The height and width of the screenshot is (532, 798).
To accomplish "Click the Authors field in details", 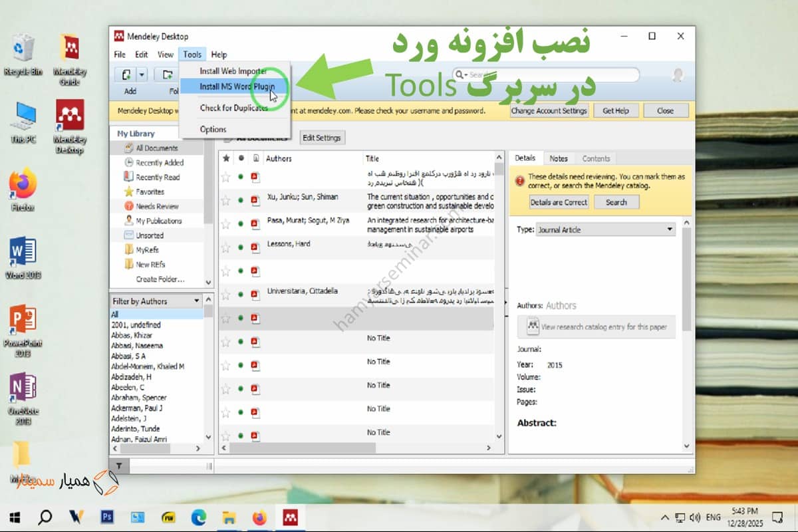I will (x=561, y=306).
